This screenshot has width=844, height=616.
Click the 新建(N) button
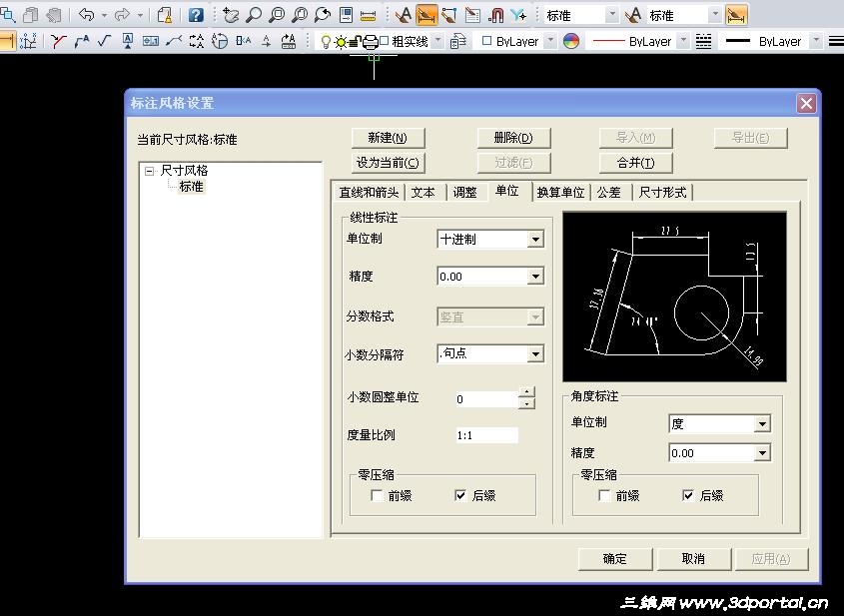click(389, 138)
